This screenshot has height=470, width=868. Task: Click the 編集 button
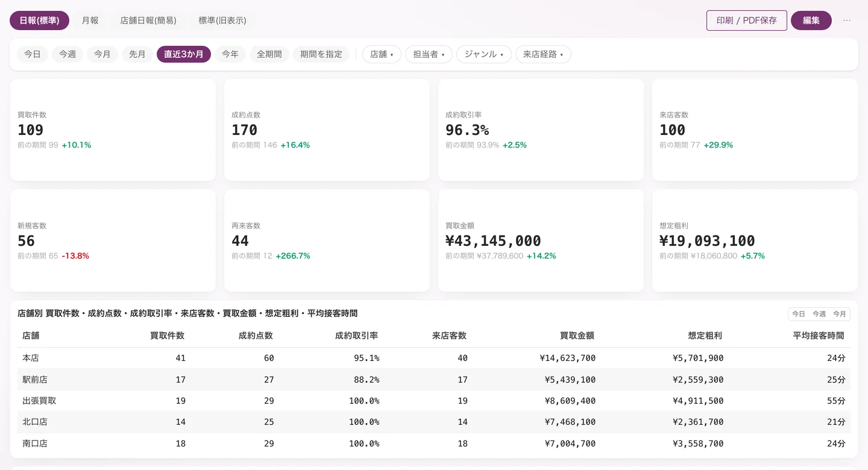tap(811, 20)
